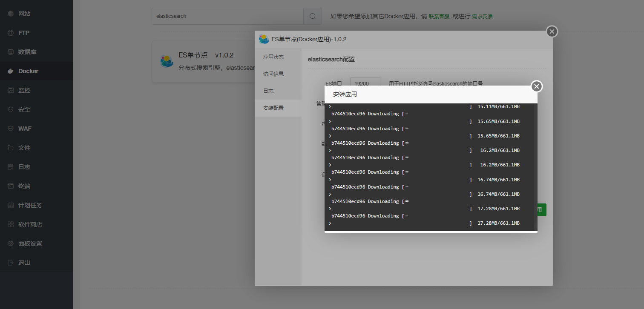Open the 安全 sidebar item
This screenshot has height=309, width=644.
[x=37, y=109]
